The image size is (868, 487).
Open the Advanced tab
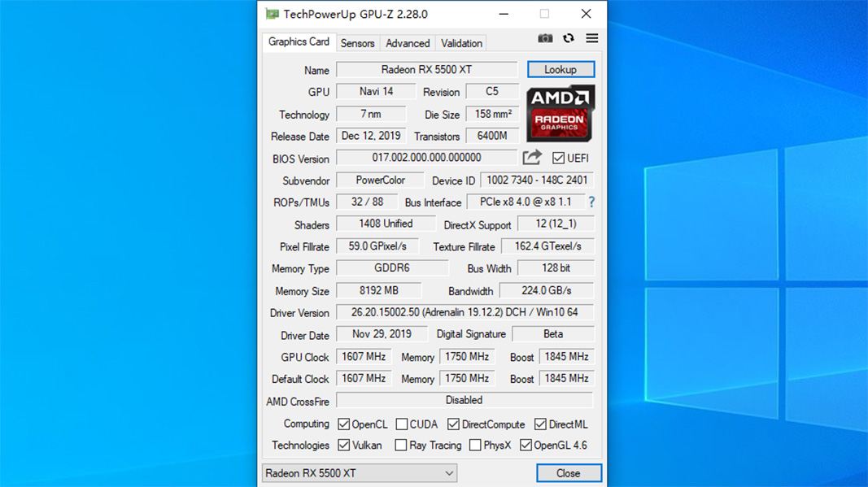[x=408, y=43]
